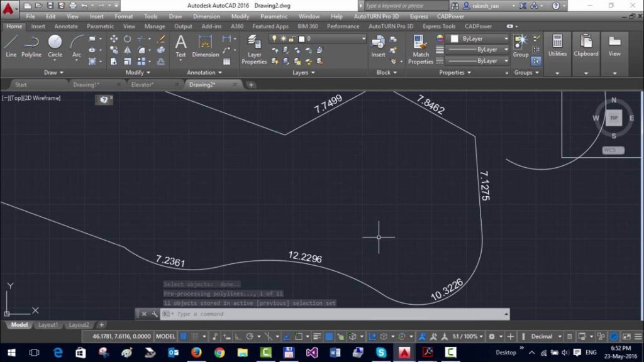Open the annotation scale 1:1 dropdown
The height and width of the screenshot is (362, 644).
[467, 337]
